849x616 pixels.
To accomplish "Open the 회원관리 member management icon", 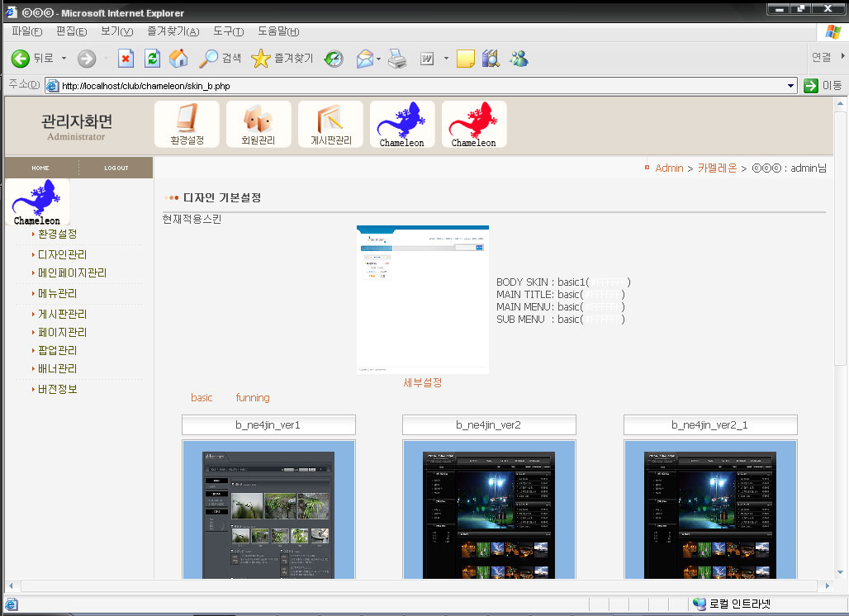I will [258, 124].
